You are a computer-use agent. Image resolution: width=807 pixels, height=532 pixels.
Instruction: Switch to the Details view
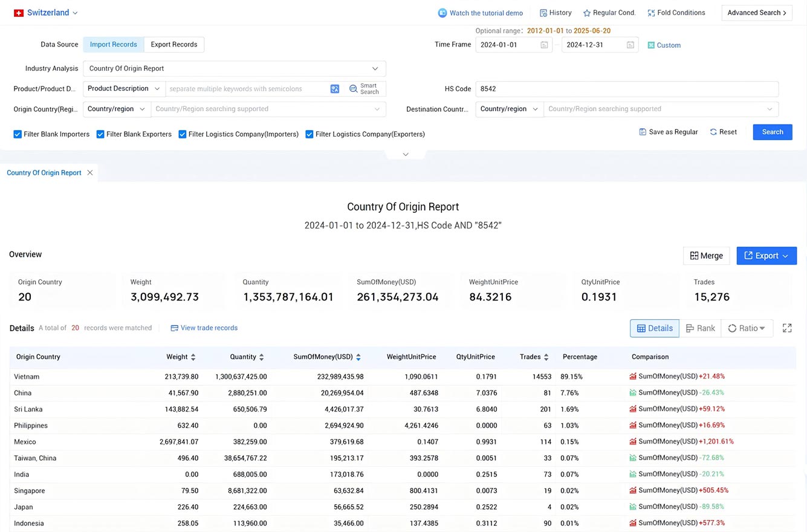coord(655,328)
